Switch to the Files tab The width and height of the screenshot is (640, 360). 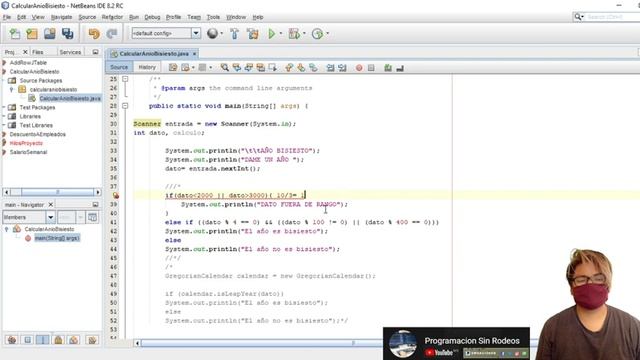coord(38,52)
